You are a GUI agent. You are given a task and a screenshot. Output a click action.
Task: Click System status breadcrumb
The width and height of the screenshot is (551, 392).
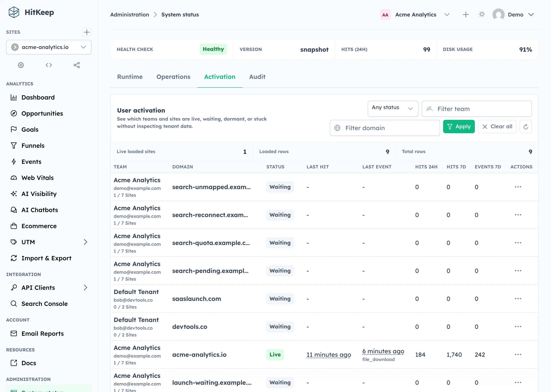tap(180, 15)
